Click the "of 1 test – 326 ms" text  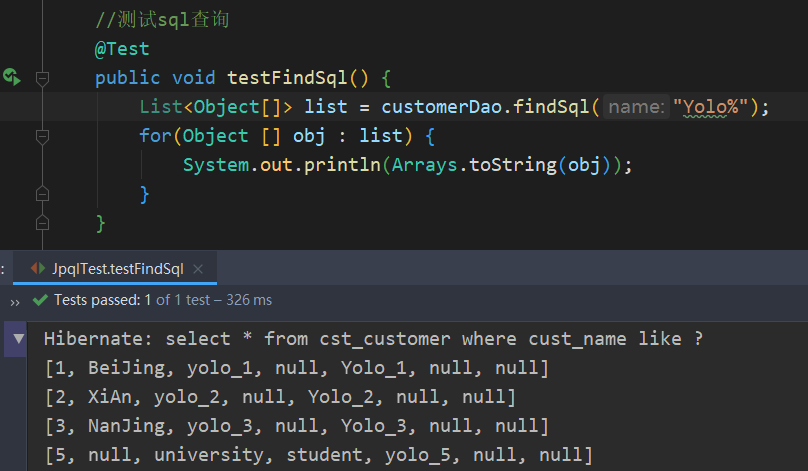pyautogui.click(x=214, y=300)
